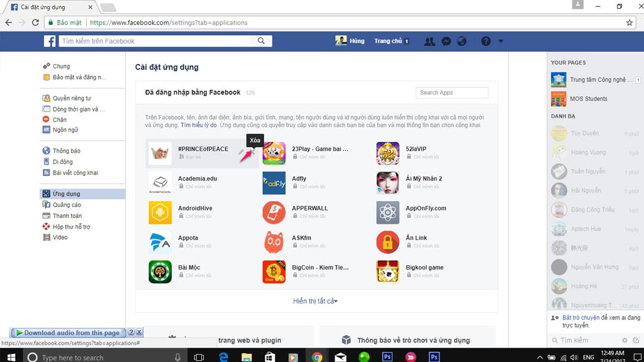Open AppOnFly.com app icon
Viewport: 644px width, 362px height.
click(x=387, y=212)
